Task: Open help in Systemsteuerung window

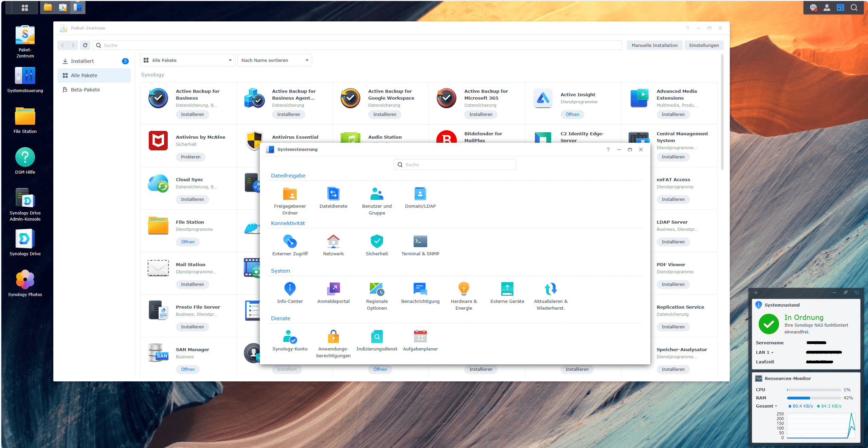Action: [608, 150]
